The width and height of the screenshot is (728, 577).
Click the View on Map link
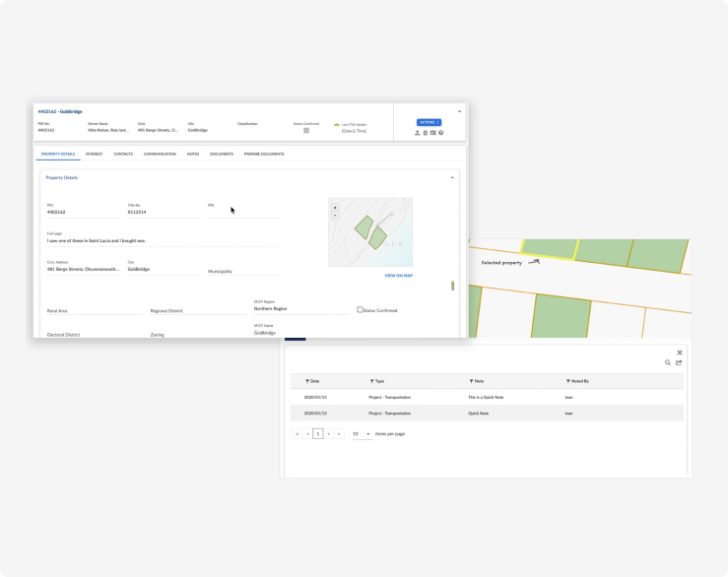pyautogui.click(x=398, y=276)
